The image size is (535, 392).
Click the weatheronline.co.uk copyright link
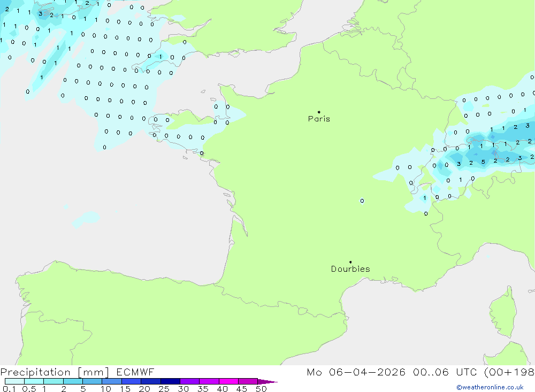point(490,387)
